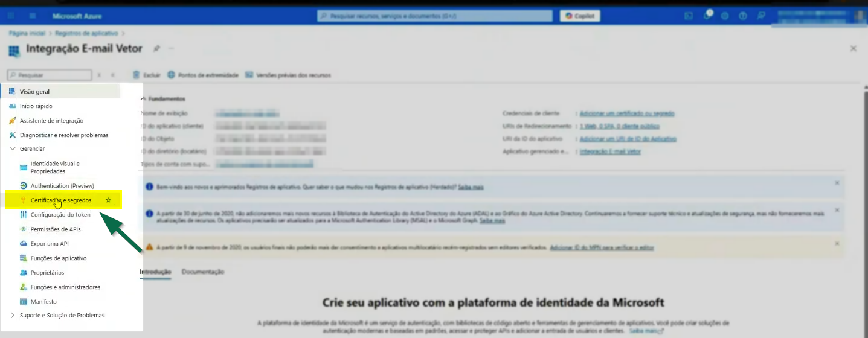Image resolution: width=868 pixels, height=338 pixels.
Task: Click the Permissões de APIs icon
Action: click(x=24, y=229)
